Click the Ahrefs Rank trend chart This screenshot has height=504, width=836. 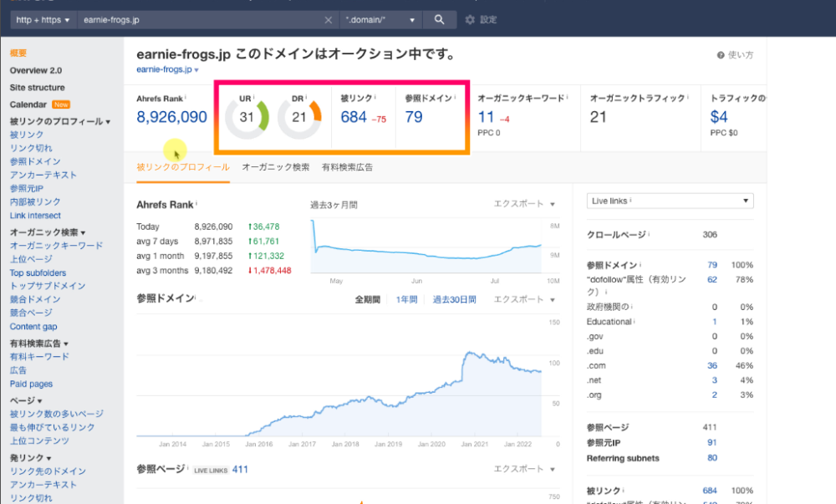click(426, 246)
